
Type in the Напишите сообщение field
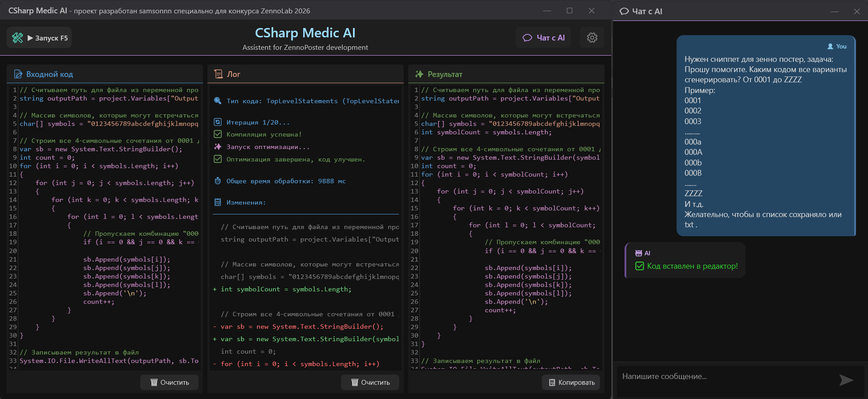tap(726, 377)
